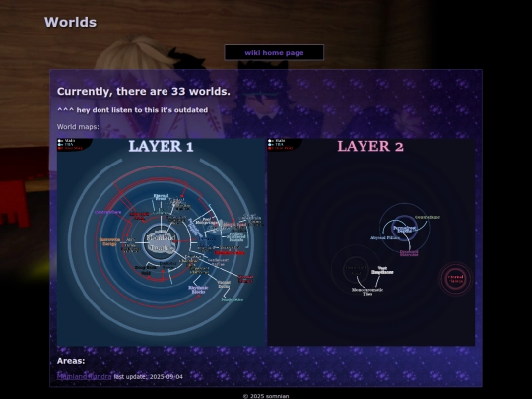Click the 'hey dont listen to this' note
Screen dimensions: 532x399
point(132,110)
